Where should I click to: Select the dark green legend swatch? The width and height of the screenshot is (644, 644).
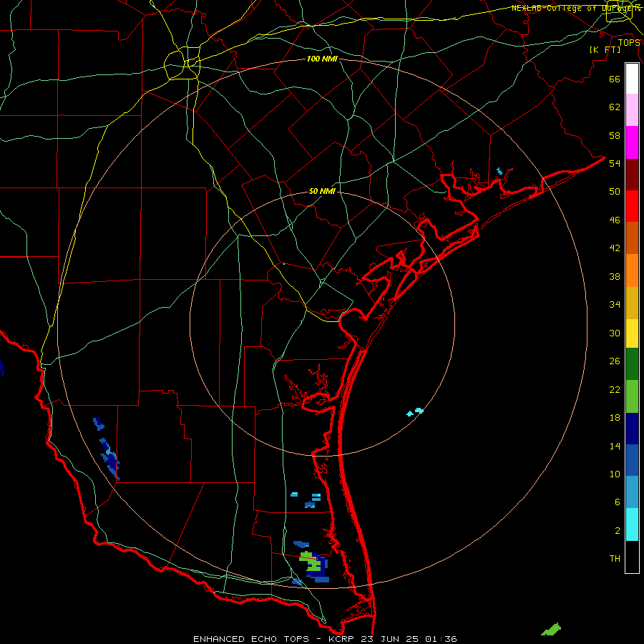632,364
